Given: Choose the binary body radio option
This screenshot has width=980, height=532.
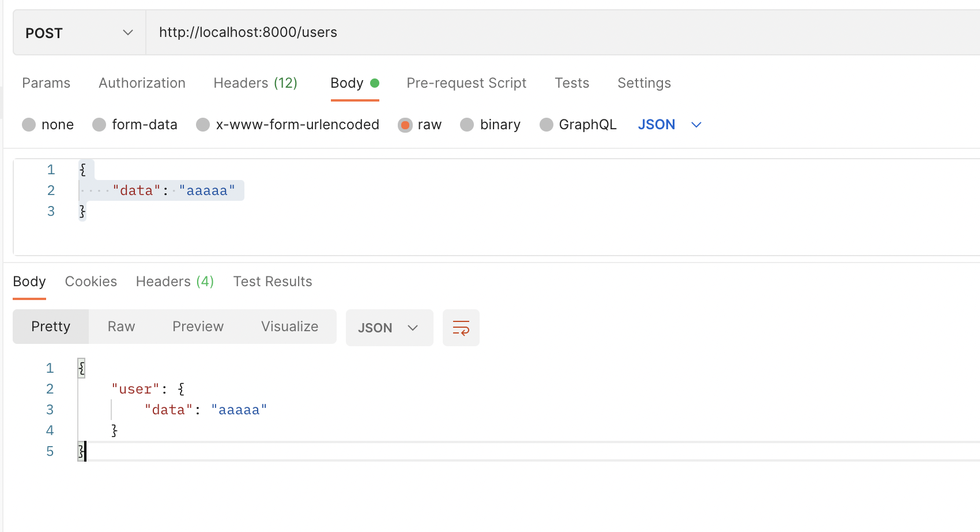Looking at the screenshot, I should tap(467, 125).
